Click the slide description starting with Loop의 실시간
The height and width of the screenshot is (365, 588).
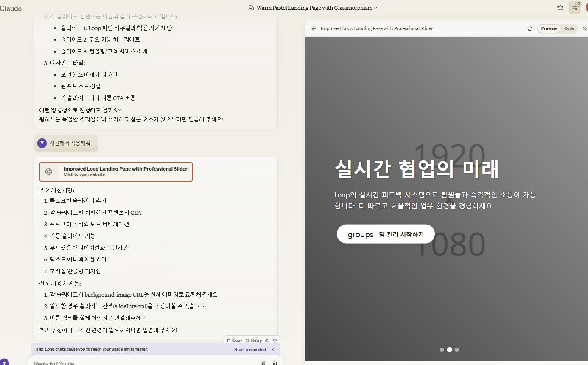pos(435,200)
